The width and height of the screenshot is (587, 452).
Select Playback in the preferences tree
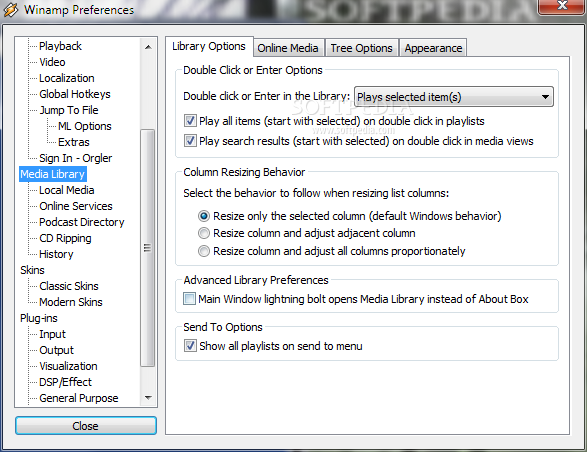[60, 46]
